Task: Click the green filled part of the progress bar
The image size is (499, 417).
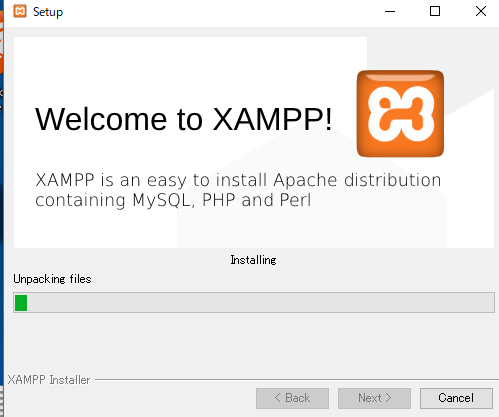Action: 21,303
